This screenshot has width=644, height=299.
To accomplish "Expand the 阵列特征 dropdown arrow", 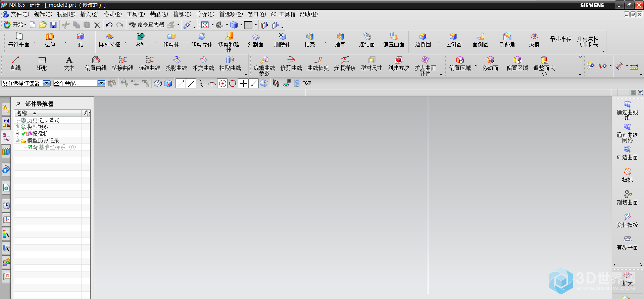I will coord(126,42).
